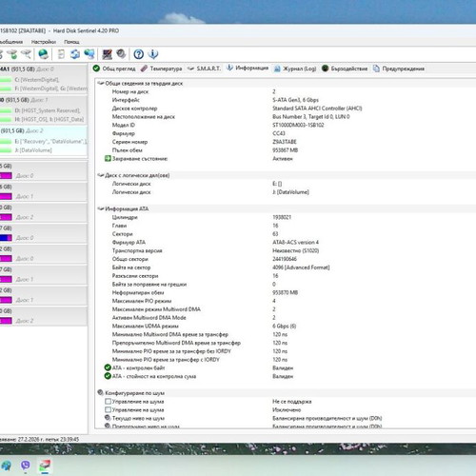The width and height of the screenshot is (476, 476).
Task: Collapse Диск с логически дял(ове) section
Action: [x=101, y=175]
